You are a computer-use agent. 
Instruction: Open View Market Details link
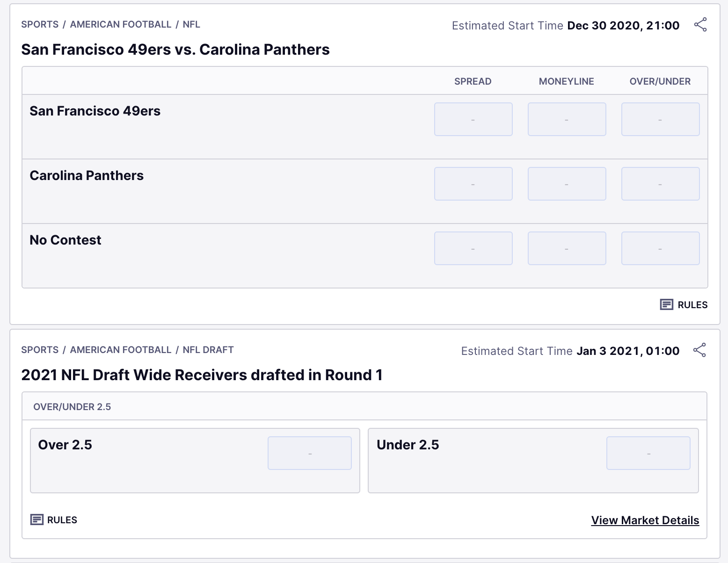[645, 520]
